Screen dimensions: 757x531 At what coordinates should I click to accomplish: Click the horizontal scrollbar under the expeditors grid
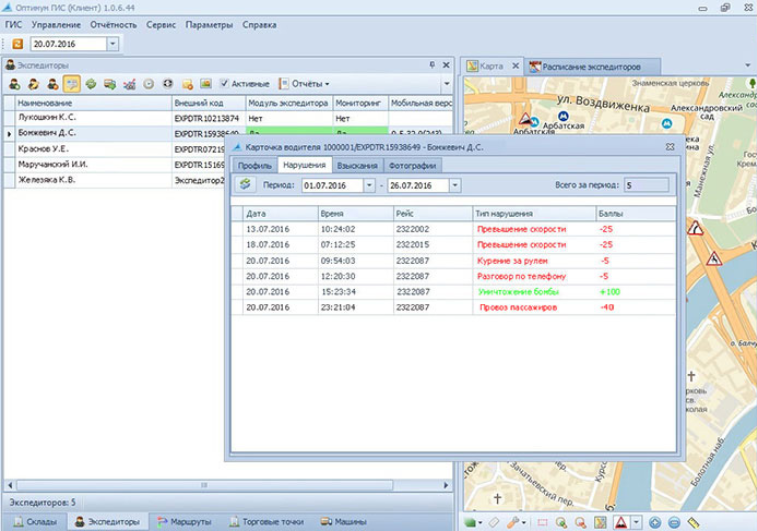click(204, 485)
